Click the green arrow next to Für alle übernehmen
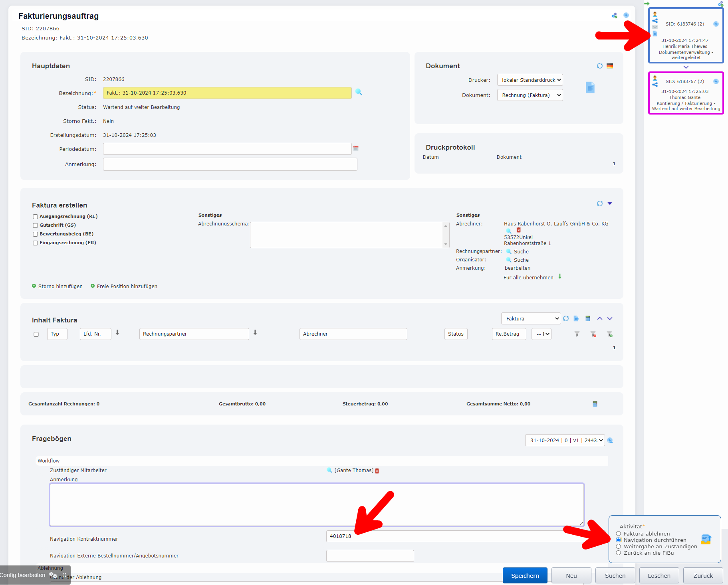The height and width of the screenshot is (585, 728). pos(560,277)
